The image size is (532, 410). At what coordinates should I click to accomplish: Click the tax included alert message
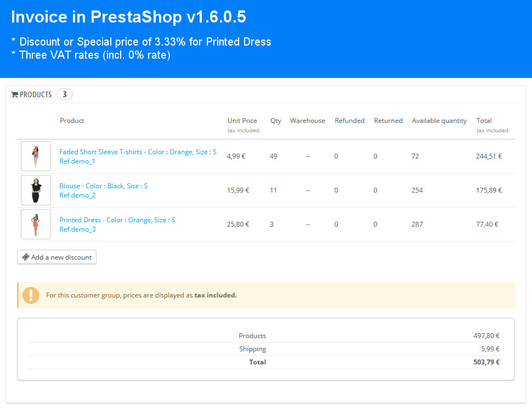pyautogui.click(x=142, y=295)
